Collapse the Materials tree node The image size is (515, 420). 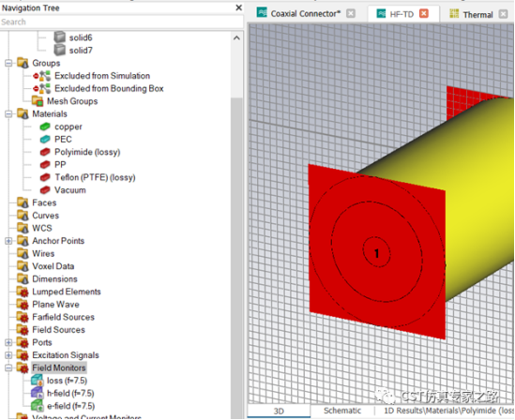click(8, 113)
